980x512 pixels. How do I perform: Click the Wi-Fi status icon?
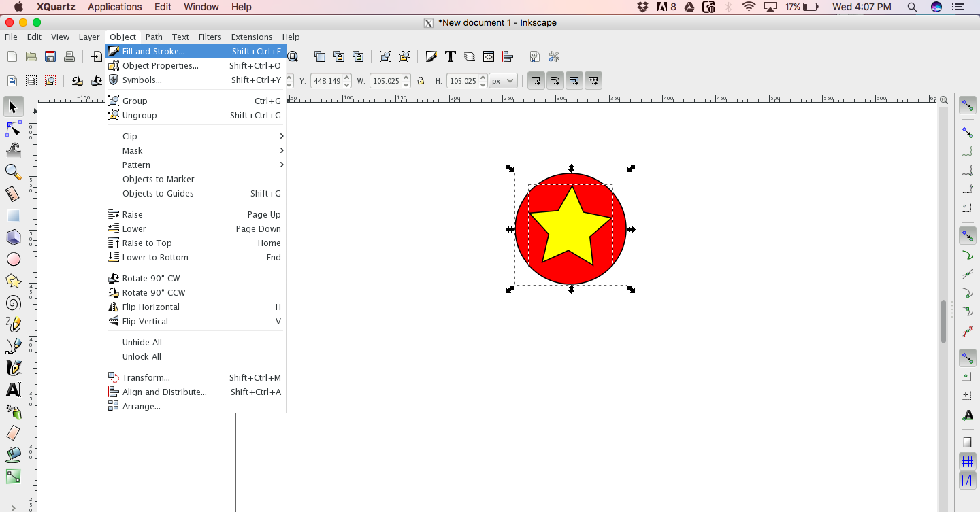point(749,7)
